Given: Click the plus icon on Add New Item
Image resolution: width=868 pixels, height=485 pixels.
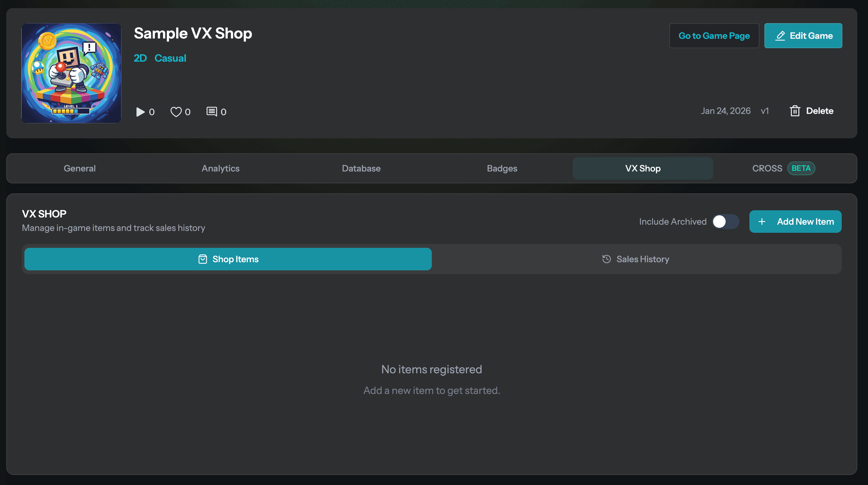Looking at the screenshot, I should (x=762, y=222).
